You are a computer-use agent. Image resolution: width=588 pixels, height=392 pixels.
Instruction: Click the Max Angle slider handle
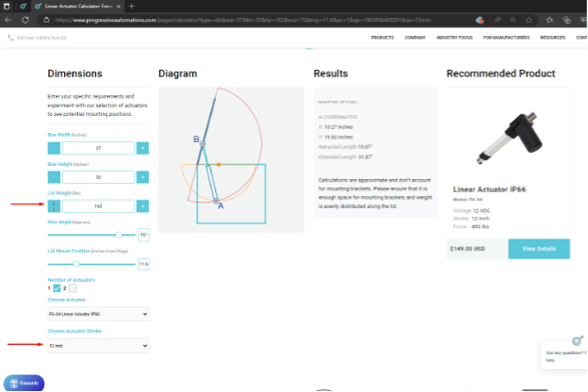[119, 235]
